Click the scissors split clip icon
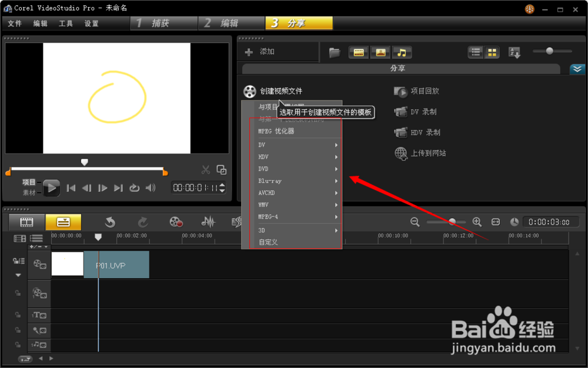This screenshot has width=588, height=368. pos(205,170)
